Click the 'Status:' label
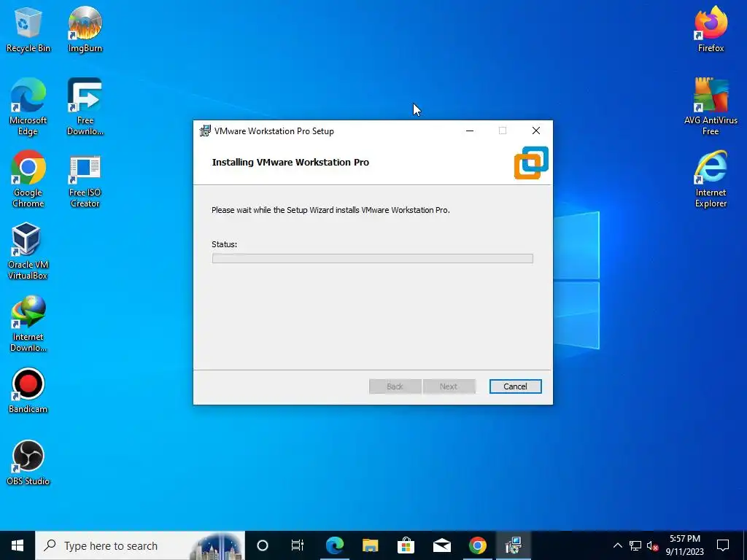The width and height of the screenshot is (747, 560). pyautogui.click(x=225, y=244)
